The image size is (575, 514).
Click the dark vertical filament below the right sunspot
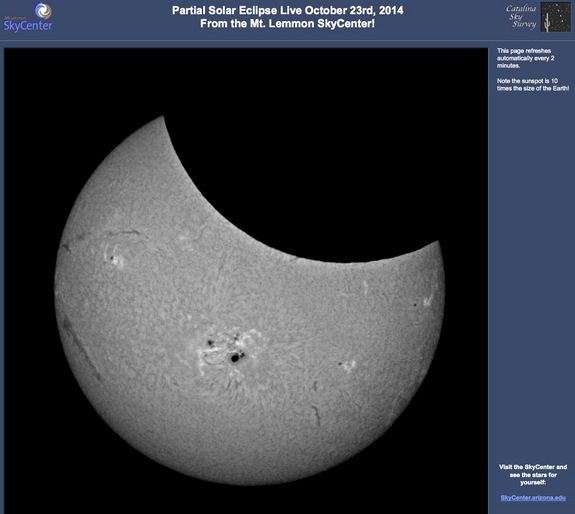316,415
